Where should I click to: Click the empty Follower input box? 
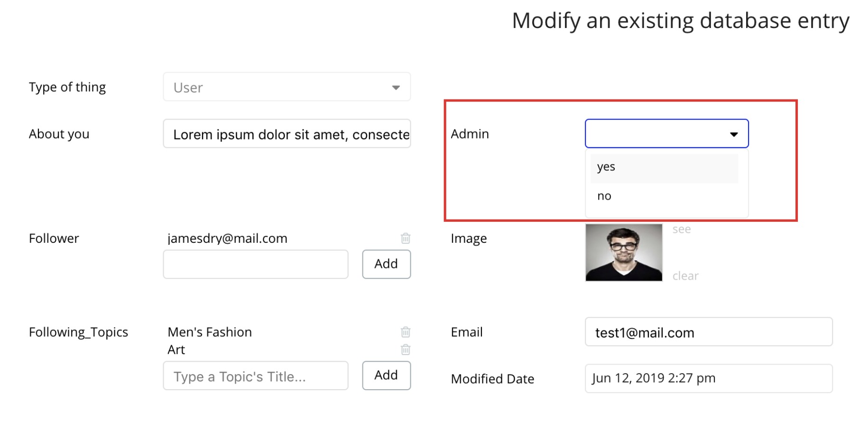[x=256, y=264]
